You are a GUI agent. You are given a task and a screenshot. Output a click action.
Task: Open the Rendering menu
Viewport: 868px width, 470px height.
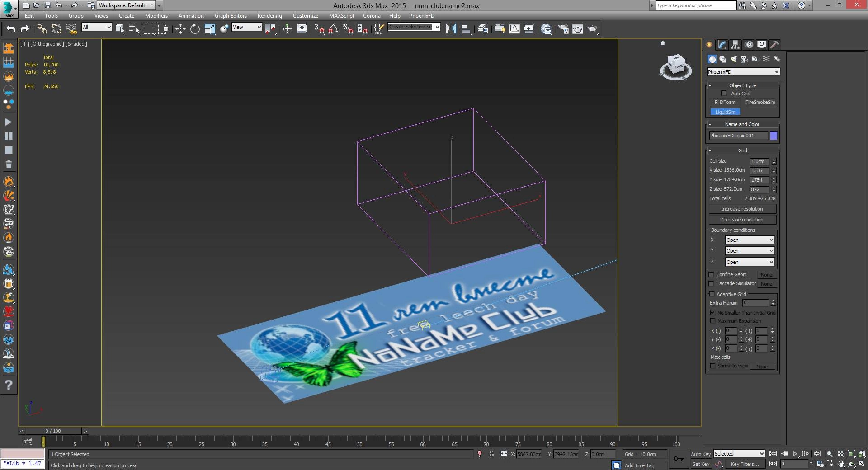269,16
